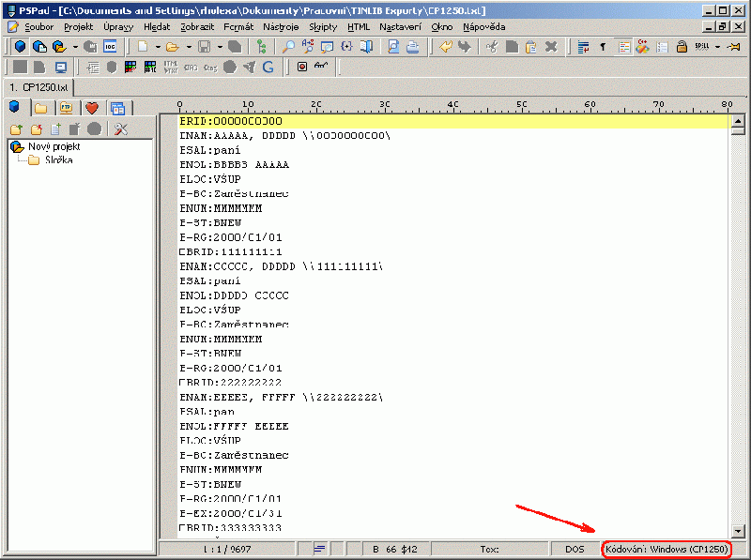Open the Nastavení menu
Viewport: 751px width, 560px height.
(401, 27)
